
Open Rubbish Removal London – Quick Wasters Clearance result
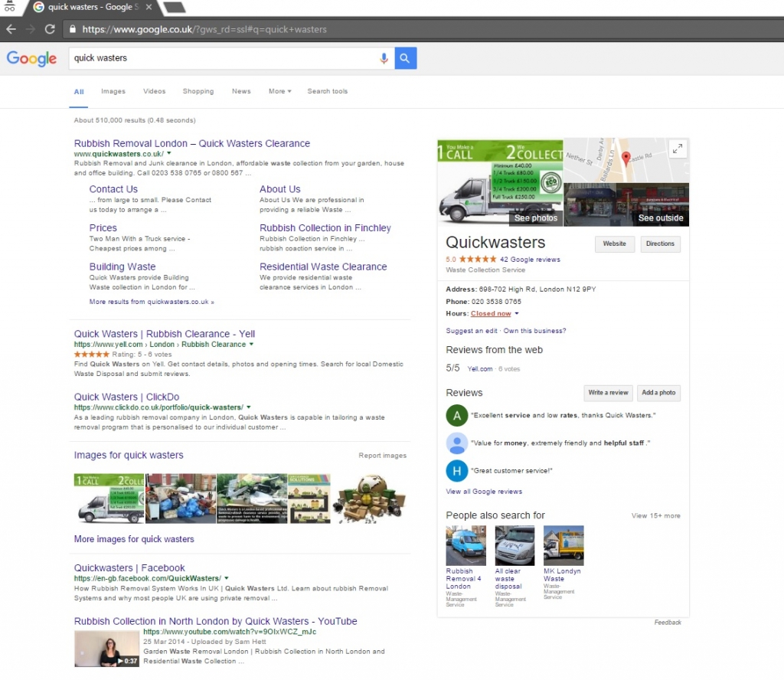point(192,143)
